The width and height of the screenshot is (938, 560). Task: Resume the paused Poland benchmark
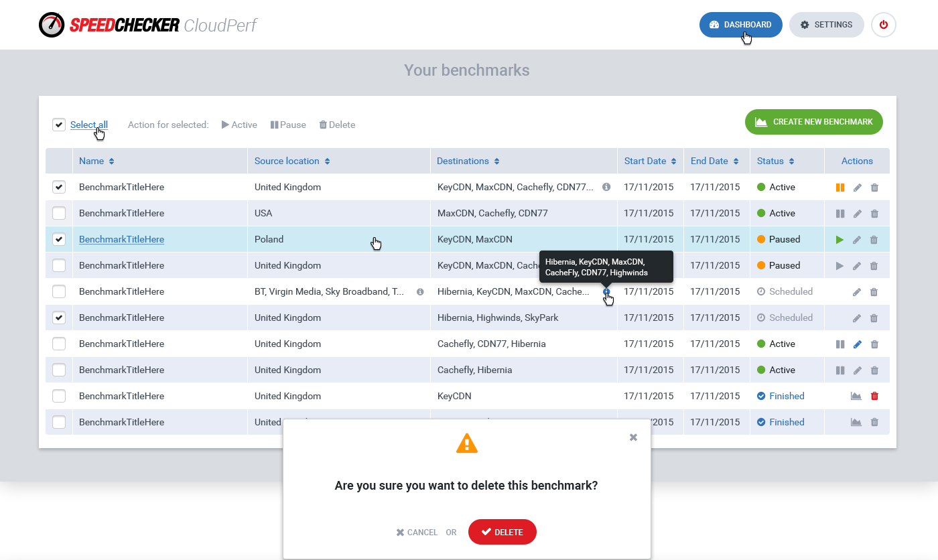pos(840,240)
